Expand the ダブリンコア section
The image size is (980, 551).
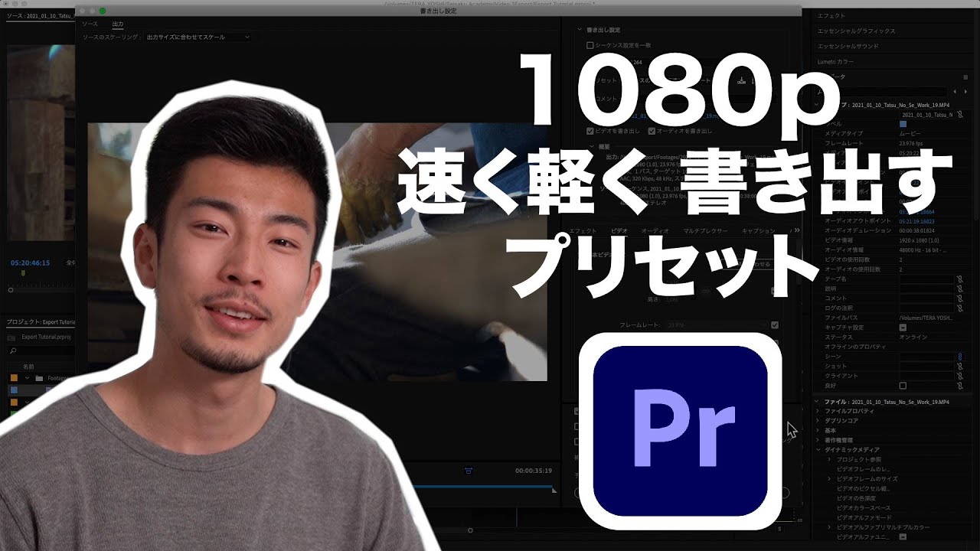click(818, 421)
